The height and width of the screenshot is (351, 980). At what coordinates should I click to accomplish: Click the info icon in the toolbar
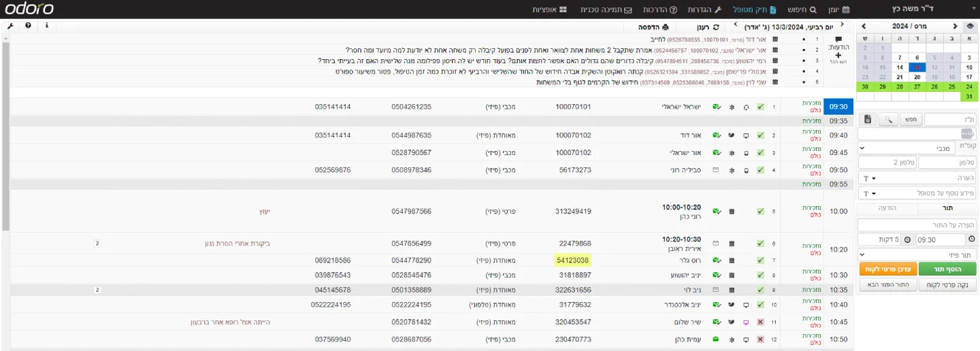(46, 26)
